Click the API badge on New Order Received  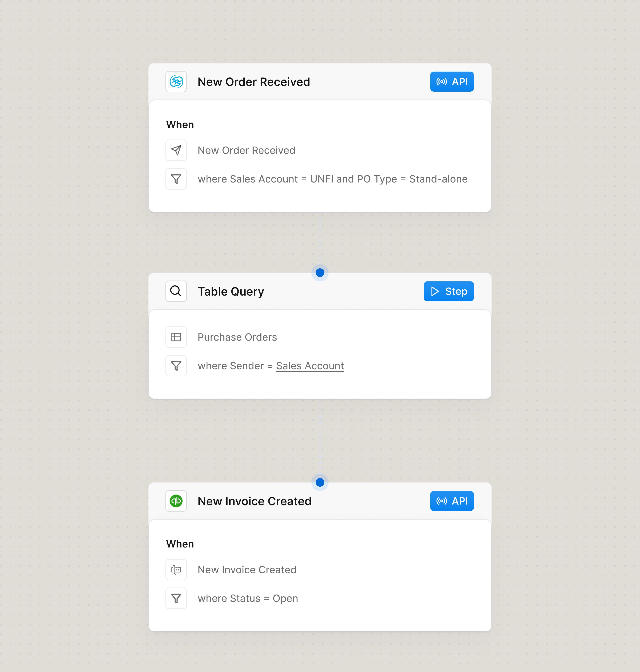coord(452,82)
